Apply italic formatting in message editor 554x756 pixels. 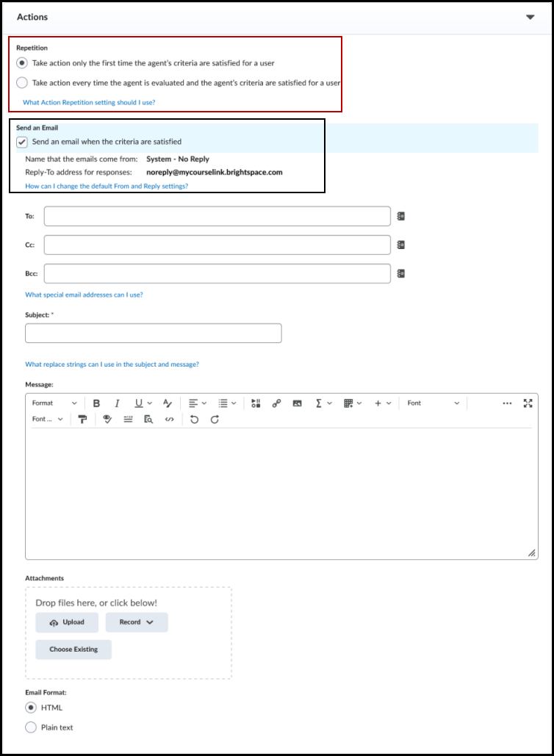[117, 403]
